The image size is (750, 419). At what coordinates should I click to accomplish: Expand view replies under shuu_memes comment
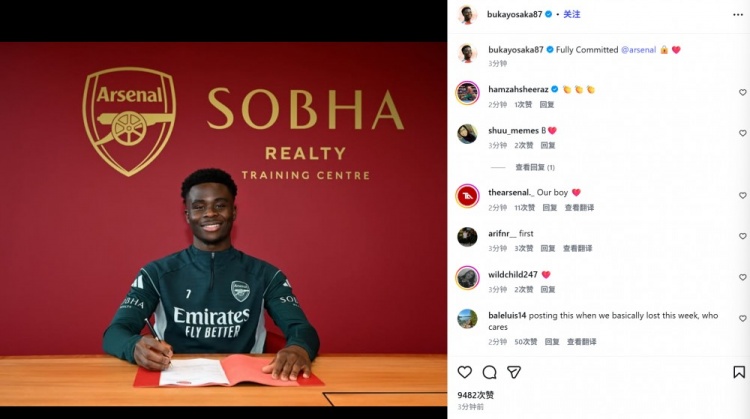click(x=535, y=167)
